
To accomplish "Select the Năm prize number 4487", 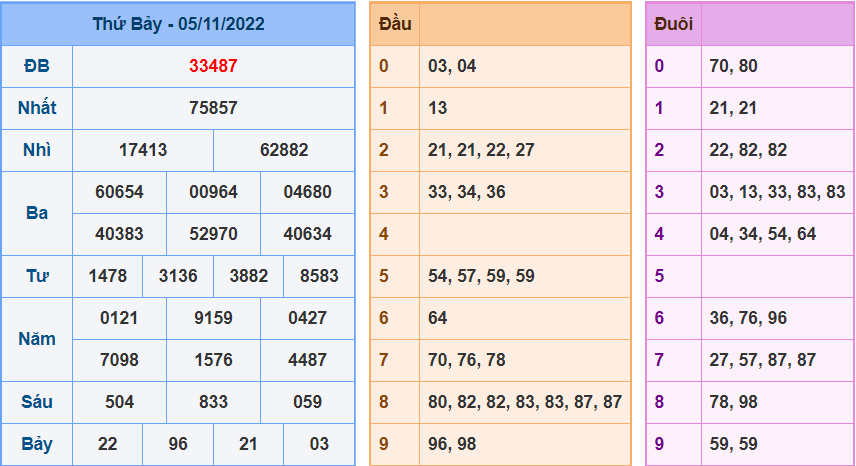I will (307, 360).
